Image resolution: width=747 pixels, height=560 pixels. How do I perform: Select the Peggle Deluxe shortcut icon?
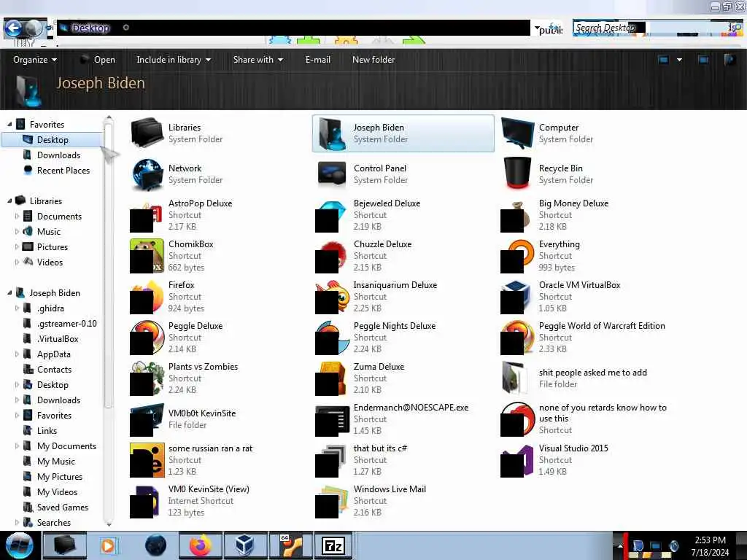tap(147, 338)
